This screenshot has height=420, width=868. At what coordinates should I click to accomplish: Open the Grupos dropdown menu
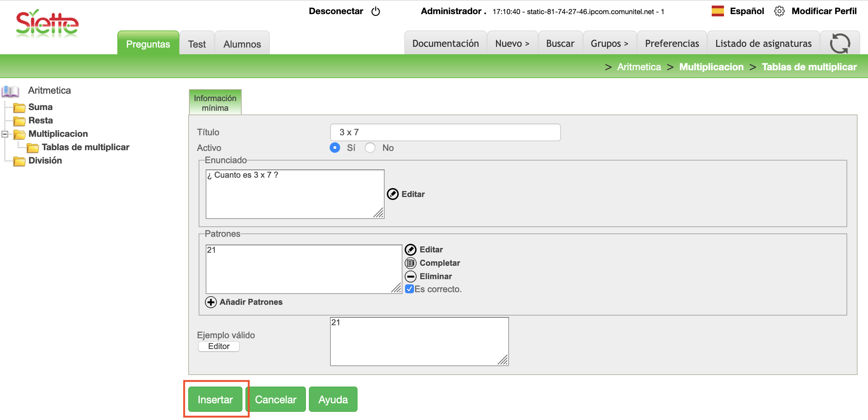pos(609,43)
